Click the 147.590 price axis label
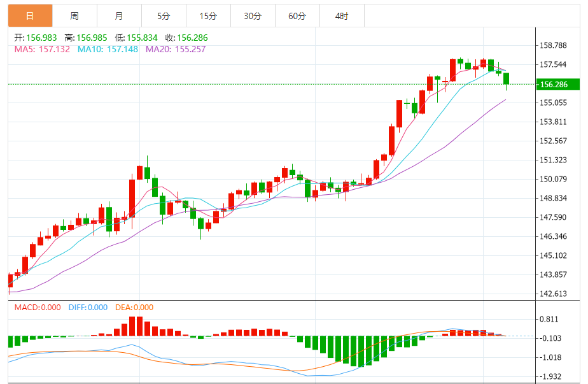 553,217
